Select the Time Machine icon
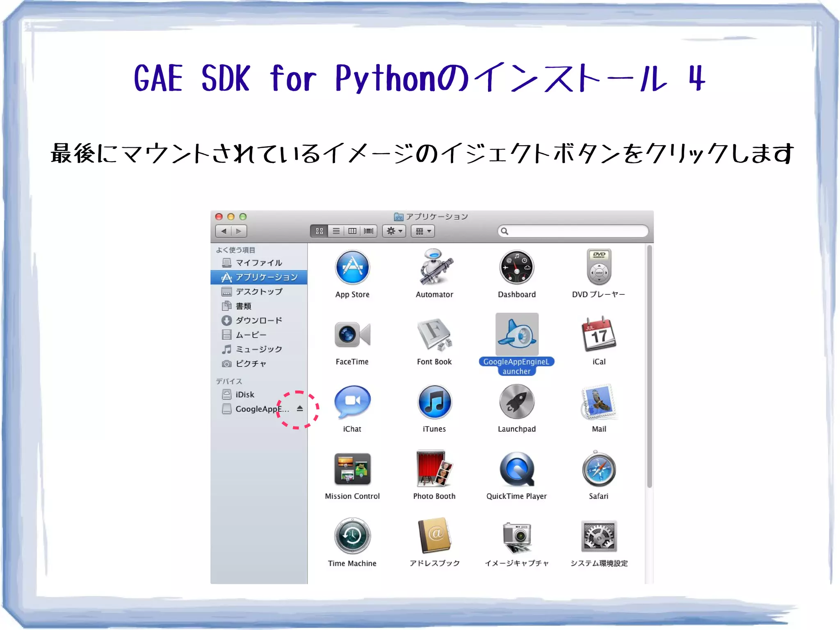Image resolution: width=840 pixels, height=630 pixels. pyautogui.click(x=352, y=536)
